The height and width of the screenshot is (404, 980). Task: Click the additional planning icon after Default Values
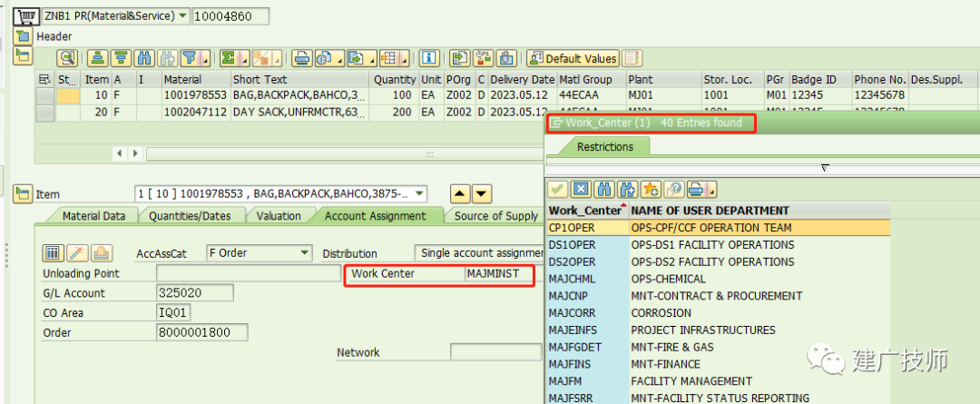(632, 58)
